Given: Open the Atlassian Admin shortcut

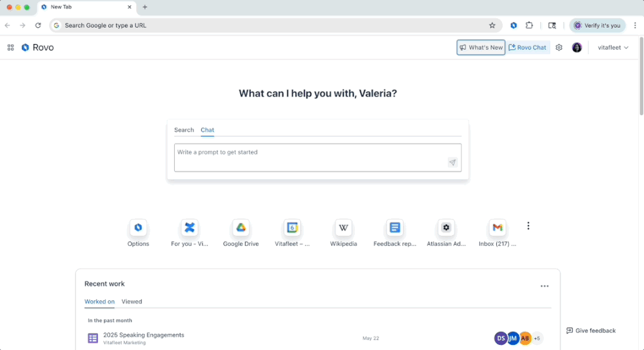Looking at the screenshot, I should 446,233.
